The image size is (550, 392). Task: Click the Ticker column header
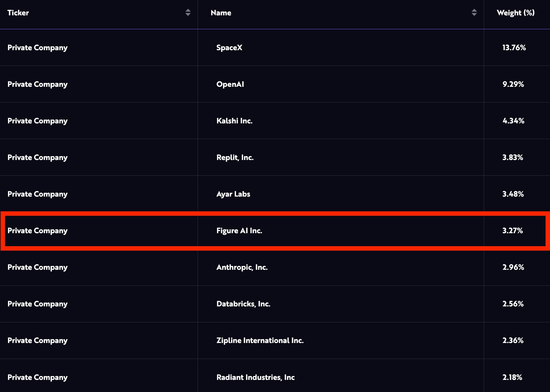click(18, 13)
